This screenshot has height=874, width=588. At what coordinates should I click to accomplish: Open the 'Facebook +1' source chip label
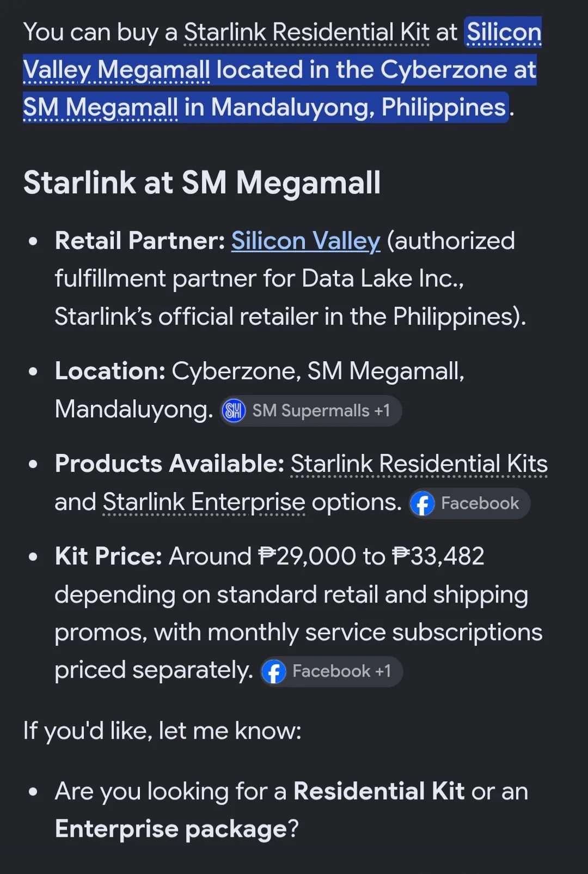coord(341,671)
